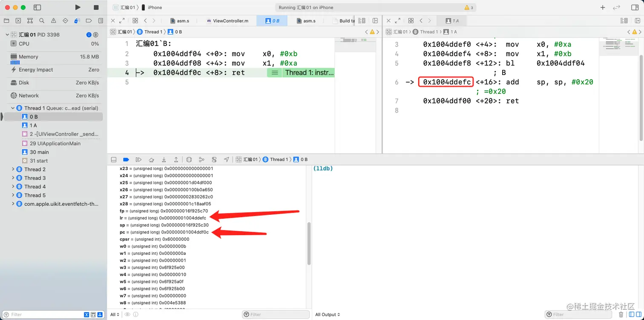Expand Thread 4

pyautogui.click(x=13, y=187)
